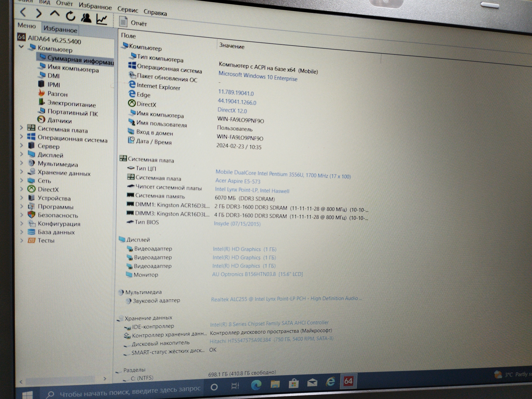Select the Тесты tree icon
The width and height of the screenshot is (532, 399).
coord(31,240)
